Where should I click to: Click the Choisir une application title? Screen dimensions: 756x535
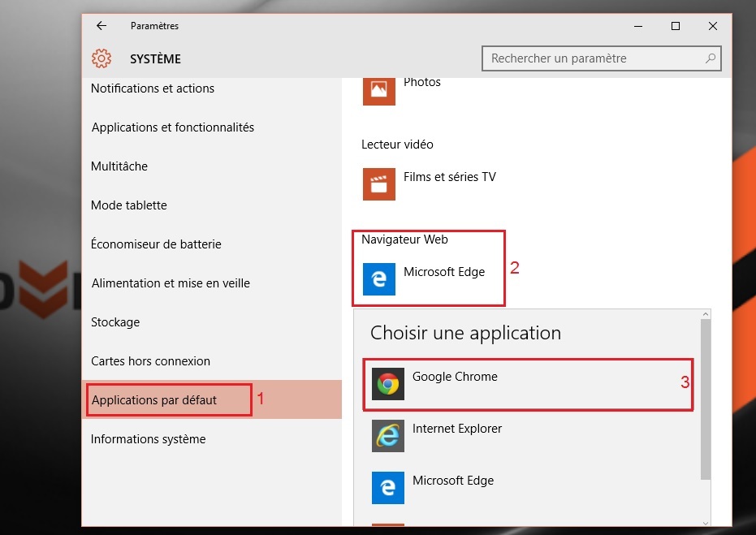465,333
